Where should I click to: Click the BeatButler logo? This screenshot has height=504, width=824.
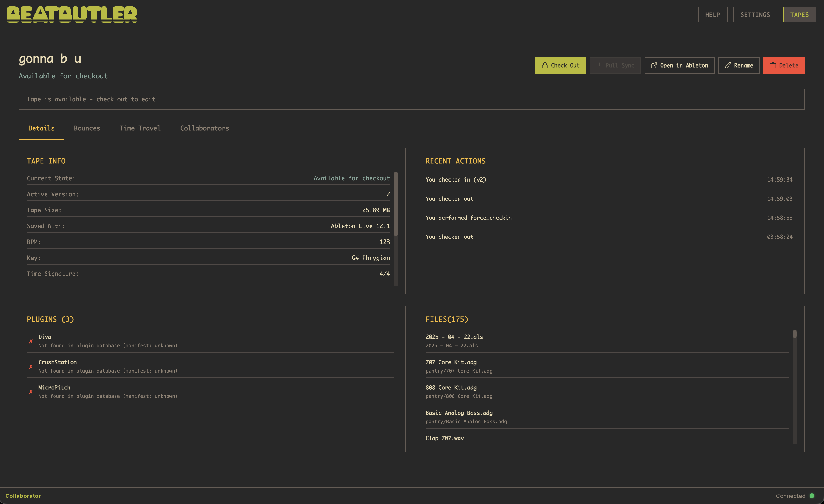pos(72,14)
